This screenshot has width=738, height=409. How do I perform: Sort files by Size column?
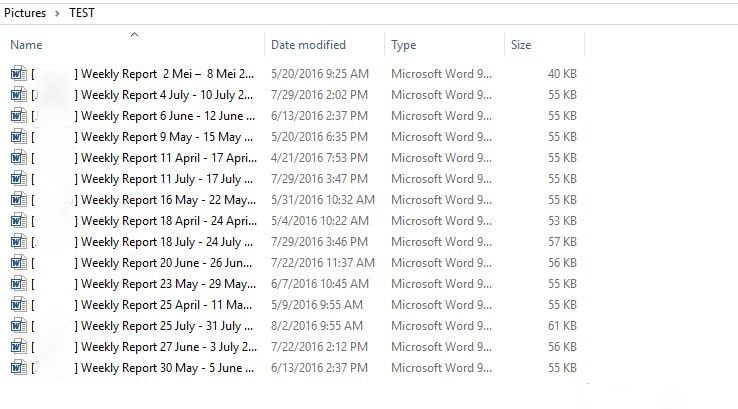tap(521, 45)
